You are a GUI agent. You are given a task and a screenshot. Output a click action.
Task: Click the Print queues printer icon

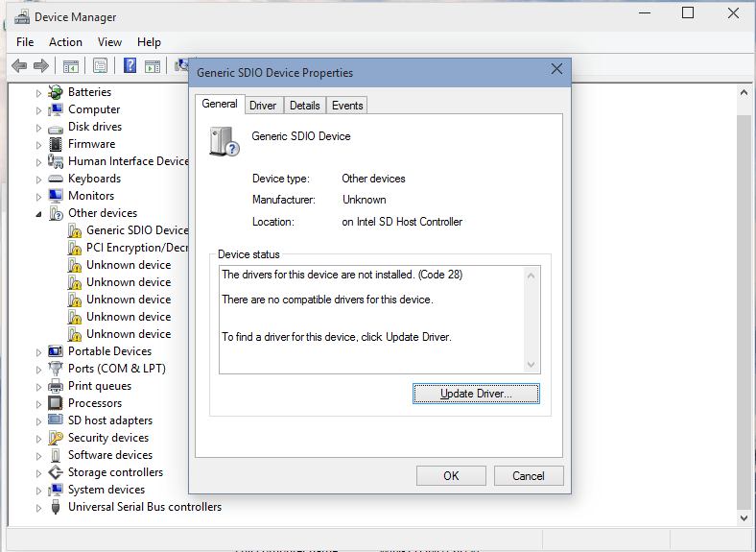(56, 386)
